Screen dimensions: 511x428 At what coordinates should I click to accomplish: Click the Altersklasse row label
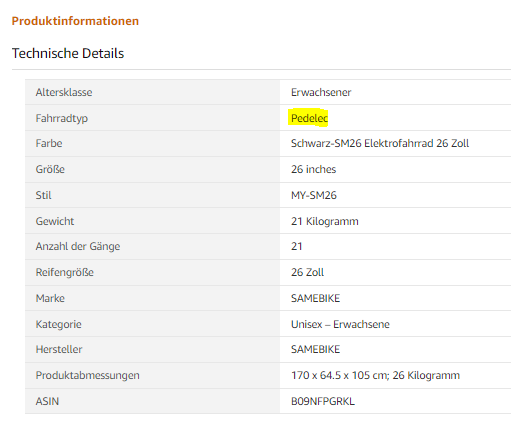tap(64, 92)
